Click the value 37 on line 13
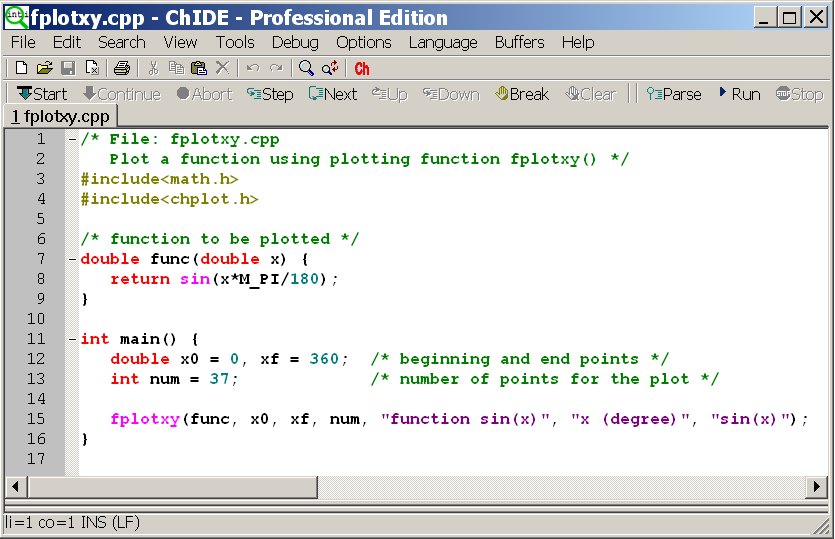835x539 pixels. [219, 379]
